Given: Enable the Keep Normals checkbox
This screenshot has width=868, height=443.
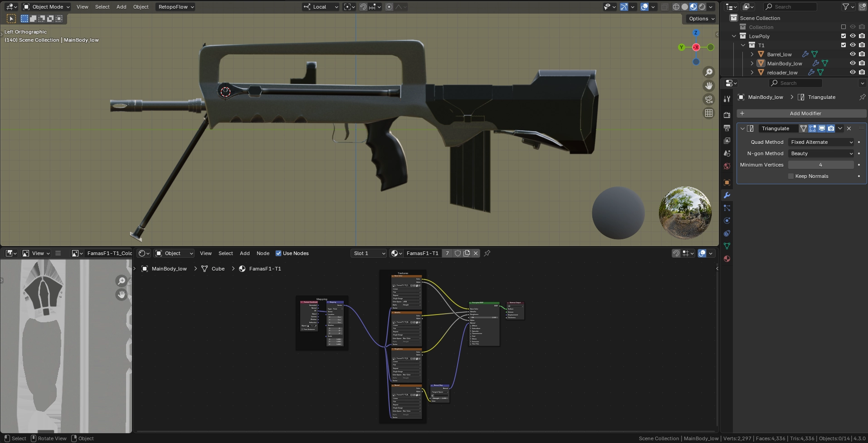Looking at the screenshot, I should click(x=791, y=176).
